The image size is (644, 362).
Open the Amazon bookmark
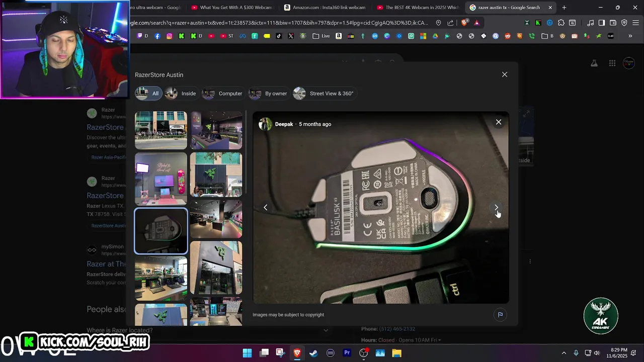(x=339, y=36)
